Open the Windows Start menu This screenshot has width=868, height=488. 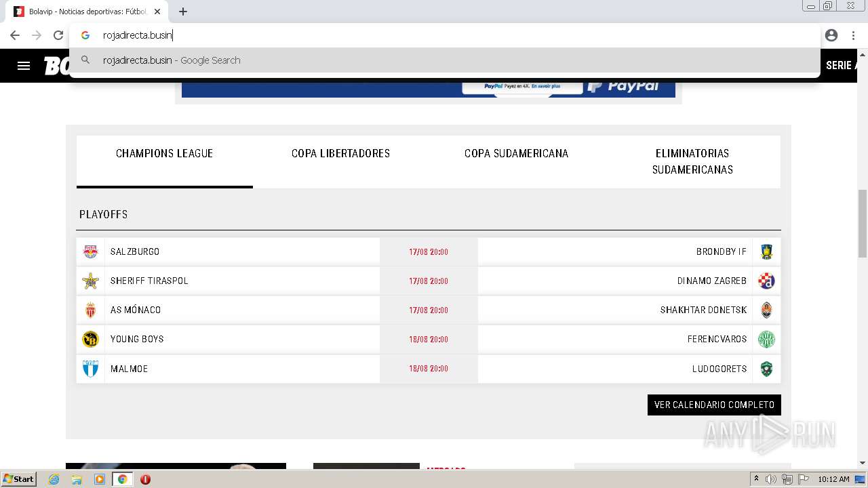pos(19,479)
